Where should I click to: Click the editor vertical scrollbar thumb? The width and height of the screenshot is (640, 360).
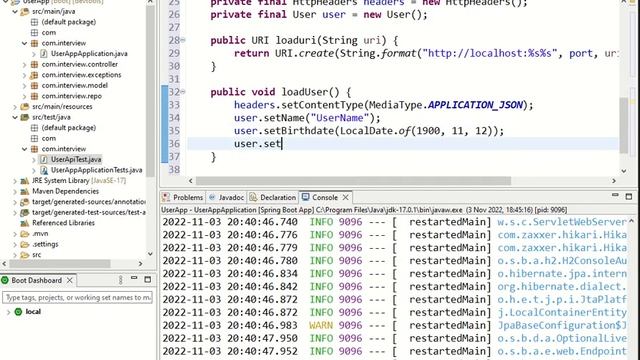click(x=624, y=125)
